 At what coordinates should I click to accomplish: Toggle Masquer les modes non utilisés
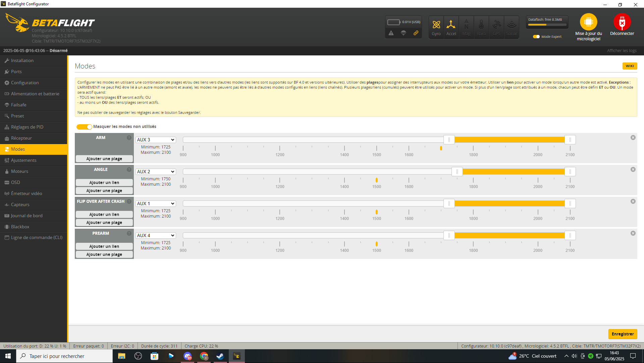click(x=84, y=127)
